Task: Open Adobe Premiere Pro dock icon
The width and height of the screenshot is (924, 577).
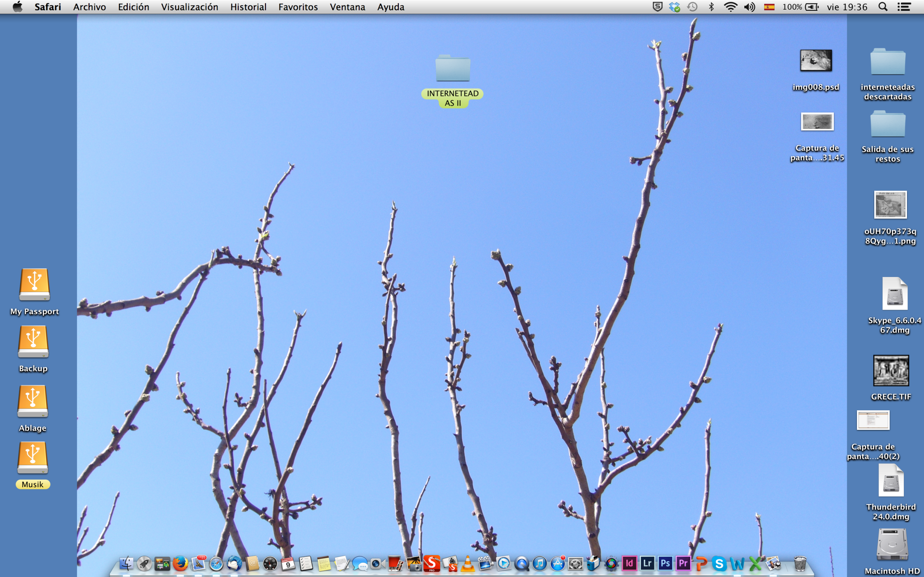Action: [683, 563]
